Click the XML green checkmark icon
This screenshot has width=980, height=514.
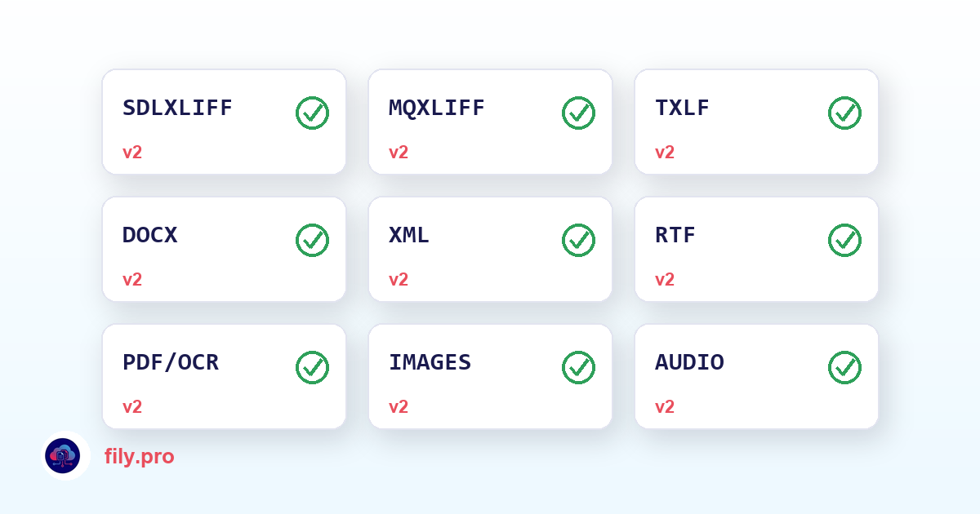point(578,240)
